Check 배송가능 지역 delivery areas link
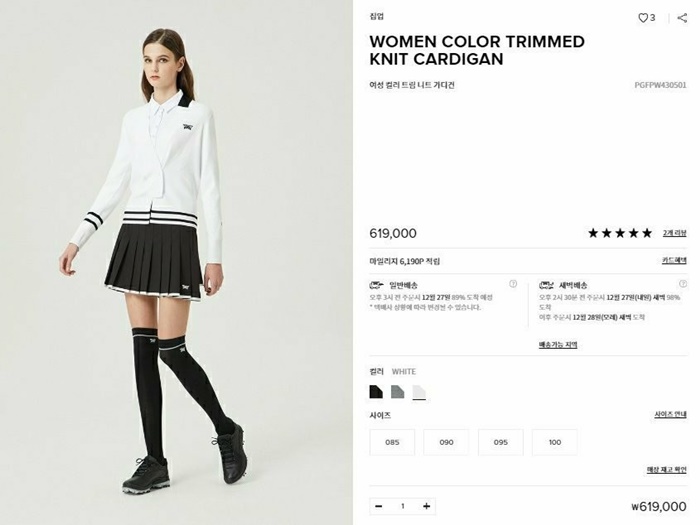The height and width of the screenshot is (525, 700). click(x=558, y=345)
